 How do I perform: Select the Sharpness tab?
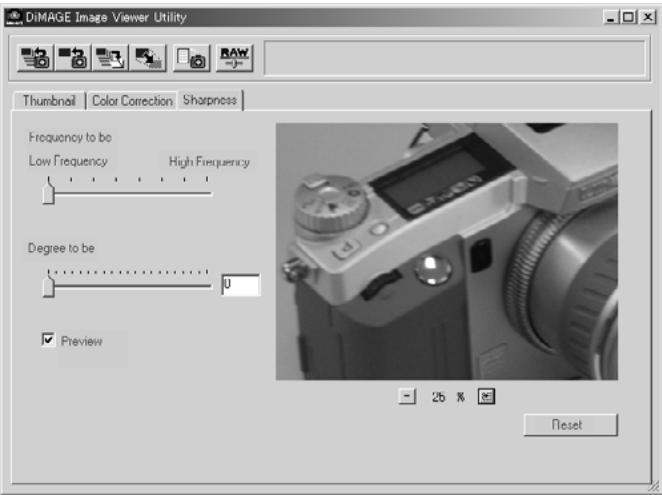tap(210, 100)
